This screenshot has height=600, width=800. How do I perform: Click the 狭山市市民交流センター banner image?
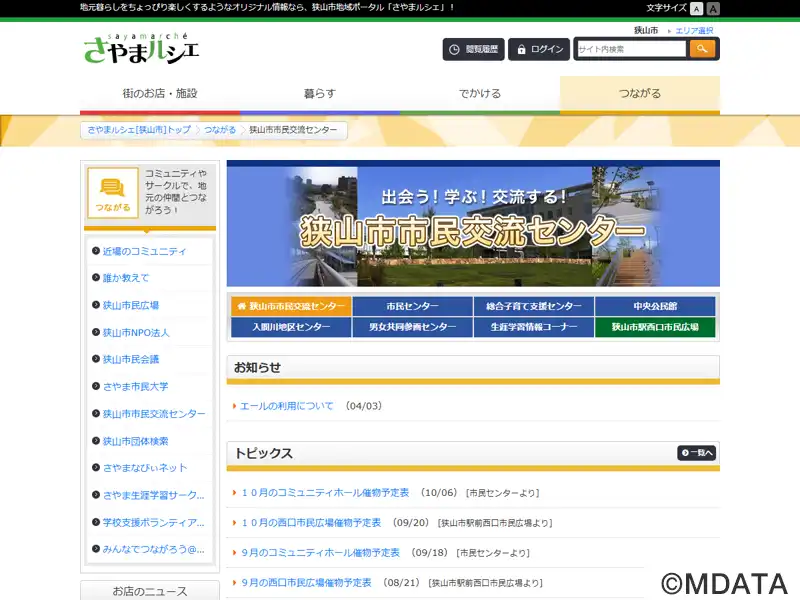click(473, 225)
